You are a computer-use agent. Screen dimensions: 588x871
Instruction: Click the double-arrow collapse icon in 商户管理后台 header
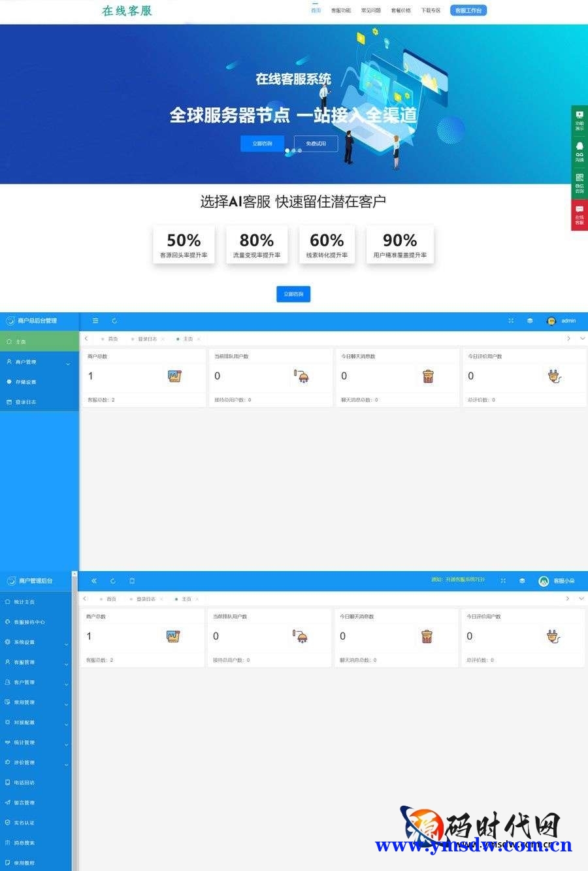pos(94,581)
